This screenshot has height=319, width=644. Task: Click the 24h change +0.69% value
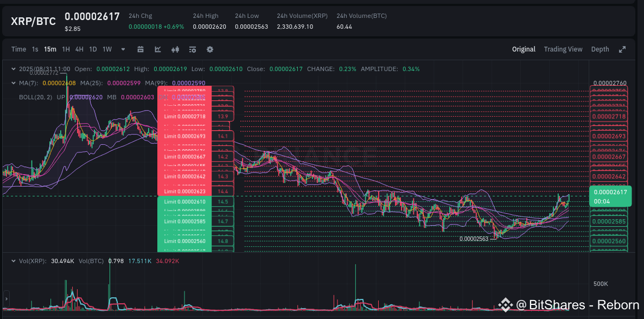point(175,27)
